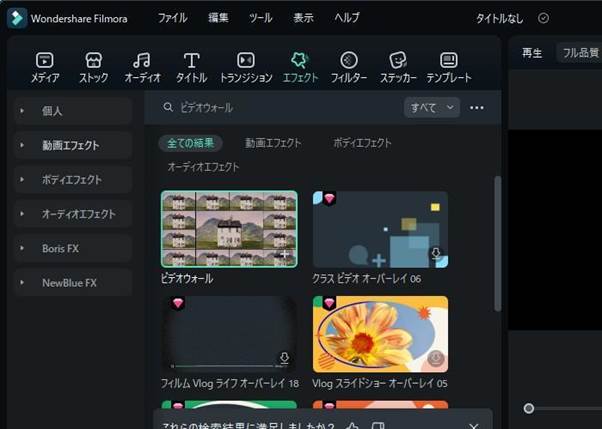Open the タイトル (Titles) panel
Screen dimensions: 602x429
191,68
